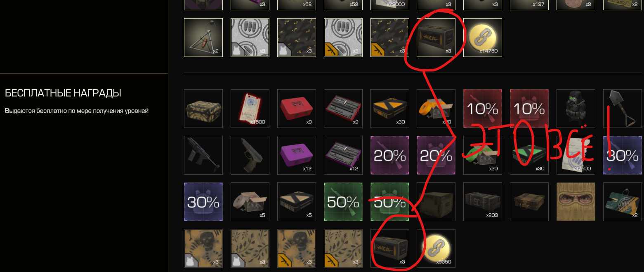
Task: Select the dark crate reward x203
Action: click(483, 202)
